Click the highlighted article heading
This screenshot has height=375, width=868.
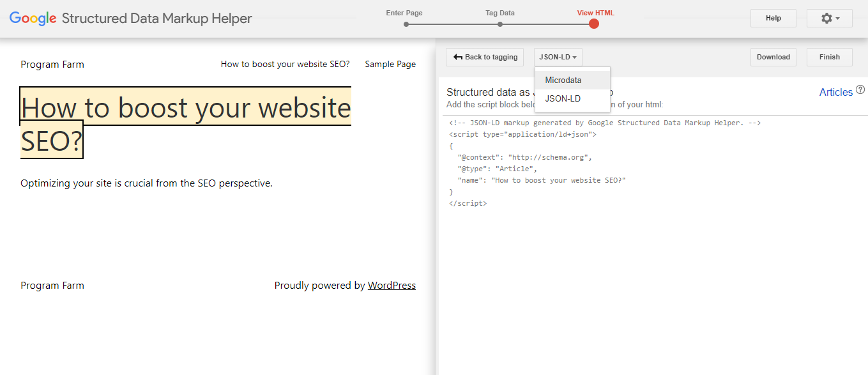tap(186, 123)
